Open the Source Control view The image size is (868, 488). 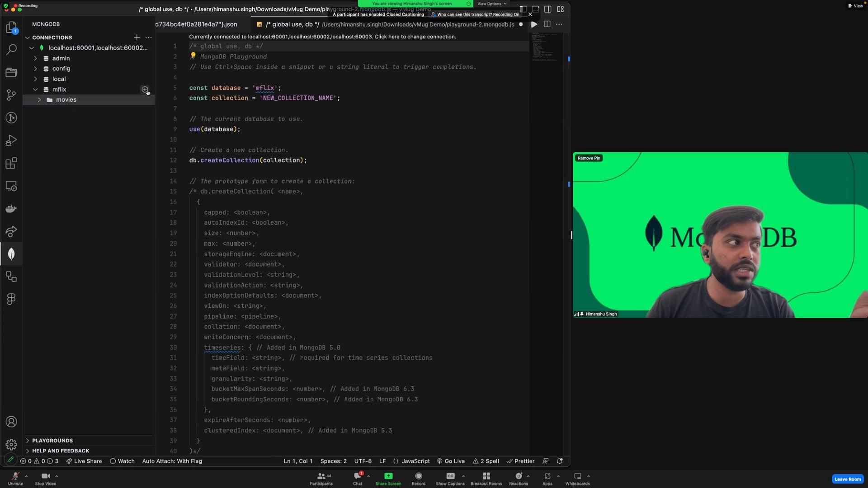(x=11, y=95)
